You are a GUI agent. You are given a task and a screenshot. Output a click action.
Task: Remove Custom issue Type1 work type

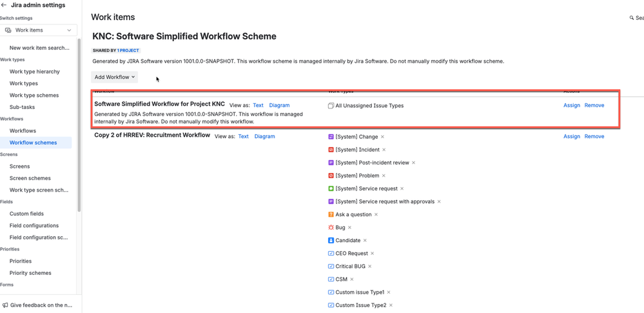tap(389, 292)
